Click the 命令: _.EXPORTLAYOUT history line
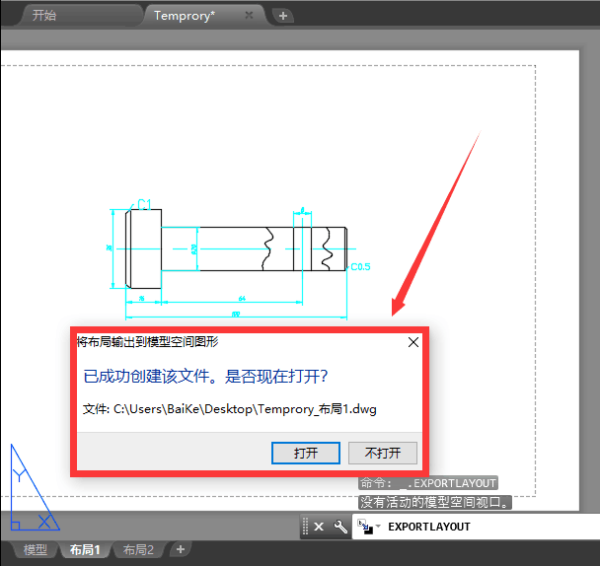The width and height of the screenshot is (600, 566). point(428,483)
